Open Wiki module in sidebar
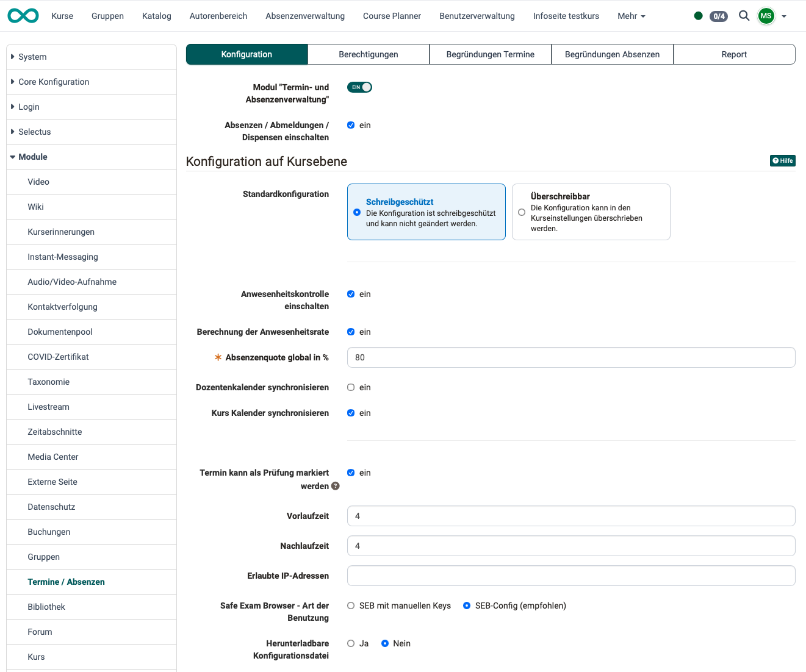Image resolution: width=806 pixels, height=672 pixels. coord(92,207)
